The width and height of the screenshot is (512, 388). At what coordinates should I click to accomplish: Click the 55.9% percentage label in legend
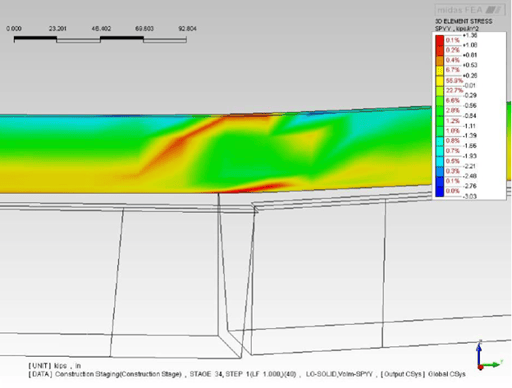click(454, 81)
